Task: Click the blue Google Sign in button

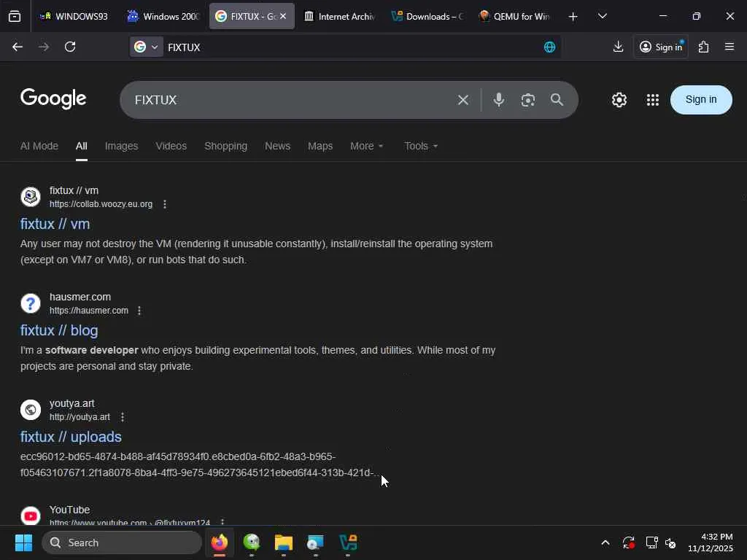Action: (701, 99)
